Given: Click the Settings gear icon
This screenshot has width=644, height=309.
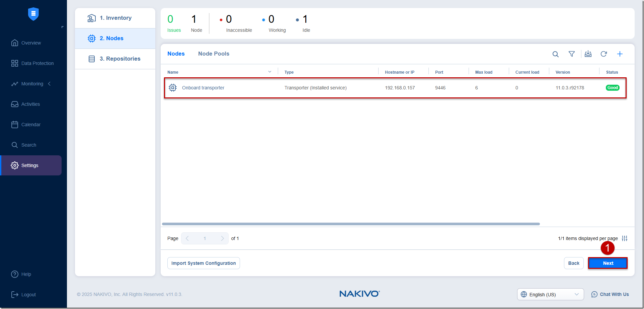Looking at the screenshot, I should (14, 165).
